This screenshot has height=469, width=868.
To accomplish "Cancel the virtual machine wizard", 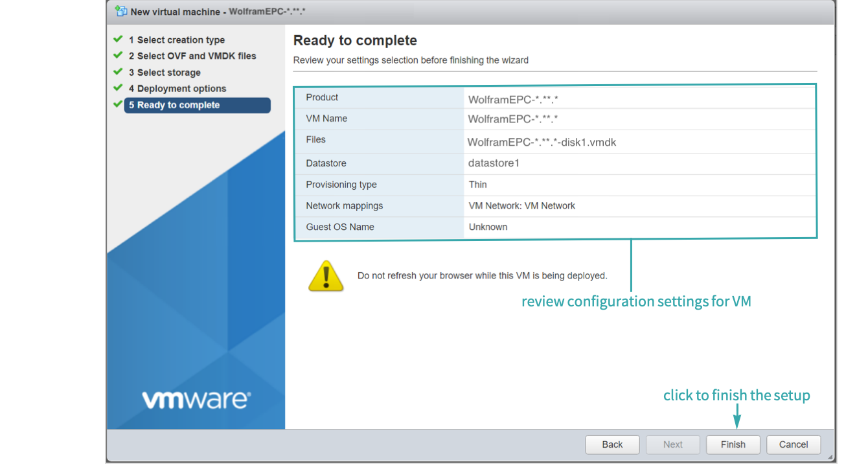I will [794, 444].
